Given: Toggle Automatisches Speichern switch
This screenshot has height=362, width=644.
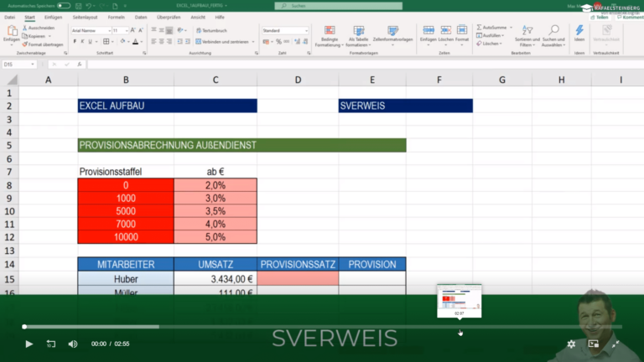Looking at the screenshot, I should (63, 6).
